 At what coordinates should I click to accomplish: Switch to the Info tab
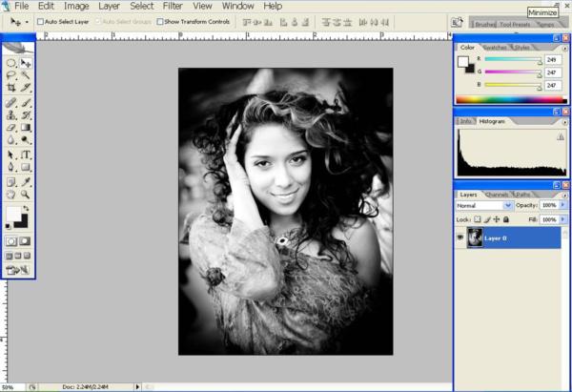coord(465,121)
